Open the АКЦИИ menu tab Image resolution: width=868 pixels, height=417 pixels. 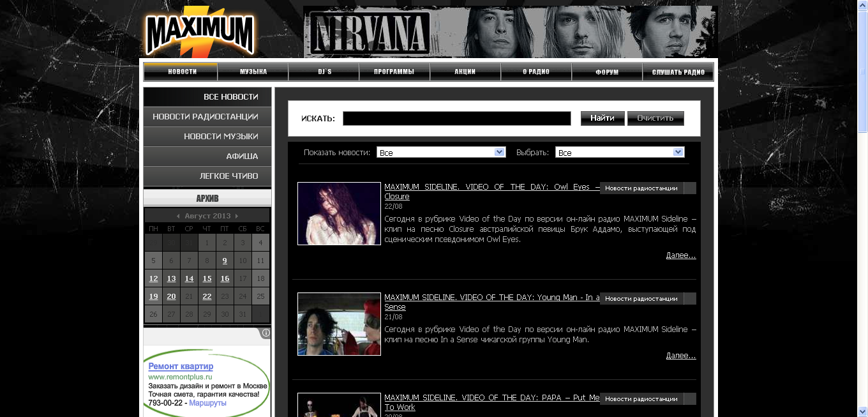465,72
